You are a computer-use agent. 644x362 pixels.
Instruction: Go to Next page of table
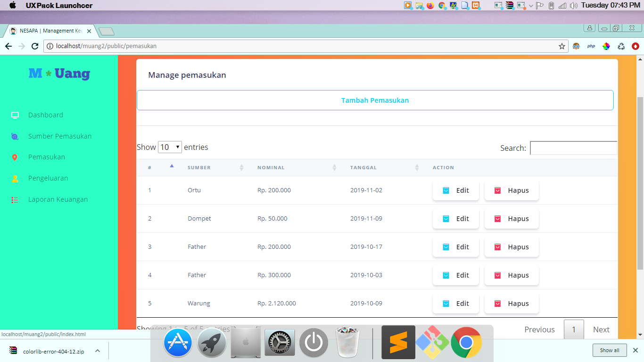(601, 329)
